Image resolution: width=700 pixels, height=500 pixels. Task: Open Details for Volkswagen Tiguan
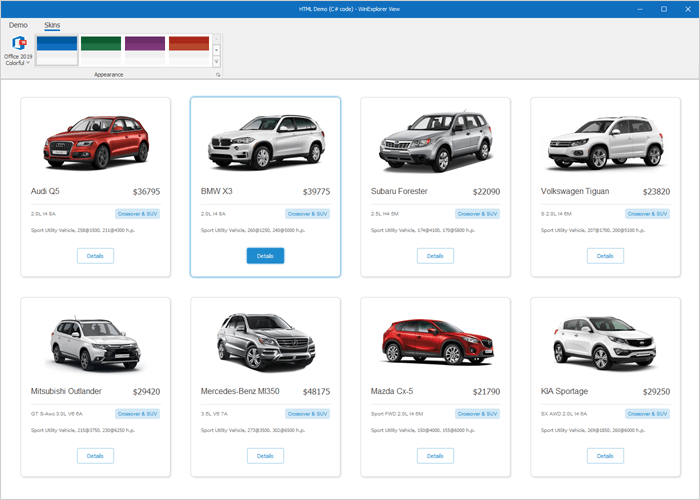(605, 256)
